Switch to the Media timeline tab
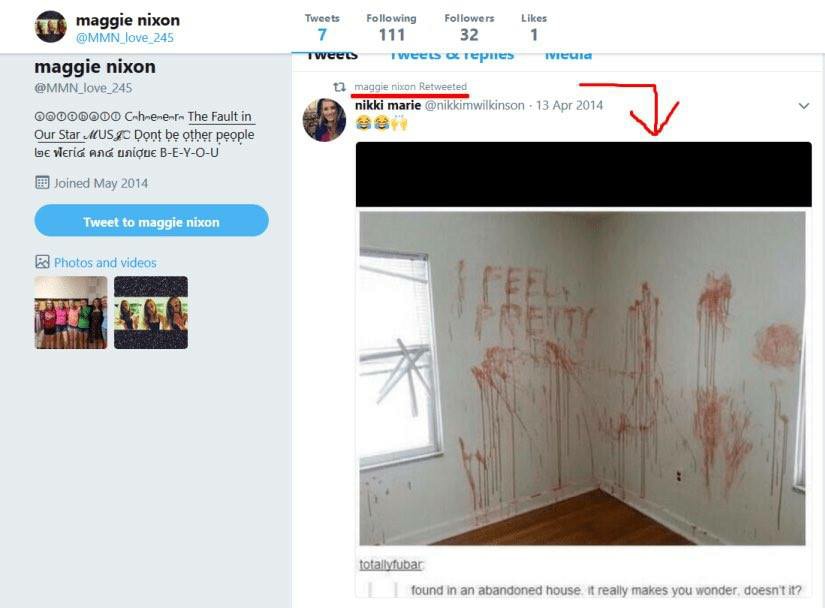The height and width of the screenshot is (608, 825). click(568, 55)
